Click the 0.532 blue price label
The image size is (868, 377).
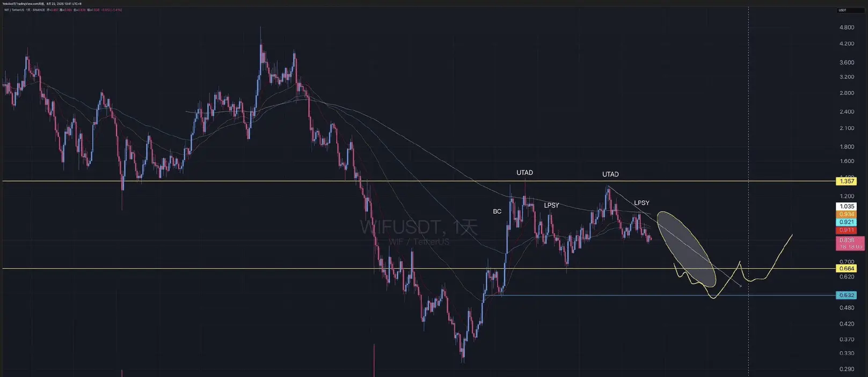tap(847, 295)
